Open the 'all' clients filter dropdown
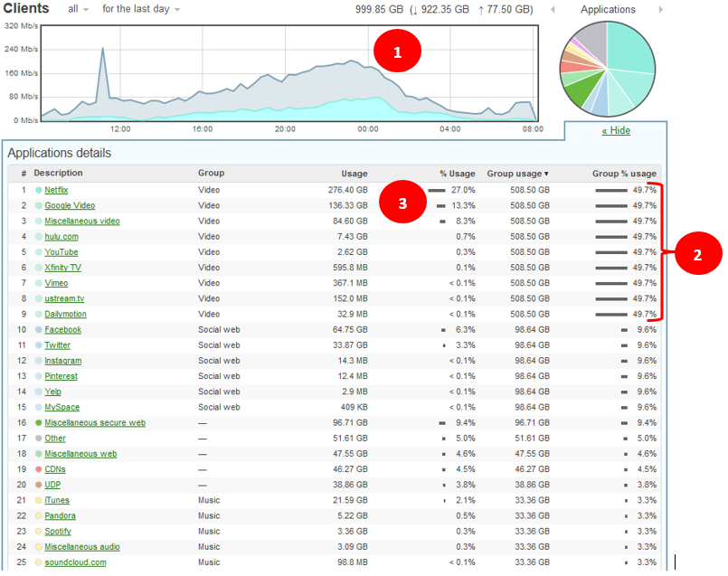The image size is (728, 576). coord(78,10)
